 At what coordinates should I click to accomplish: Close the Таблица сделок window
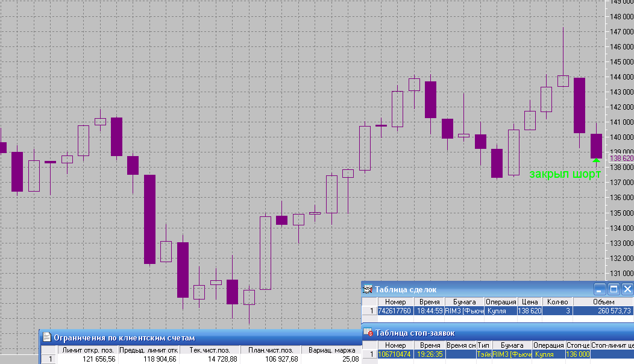pos(627,289)
